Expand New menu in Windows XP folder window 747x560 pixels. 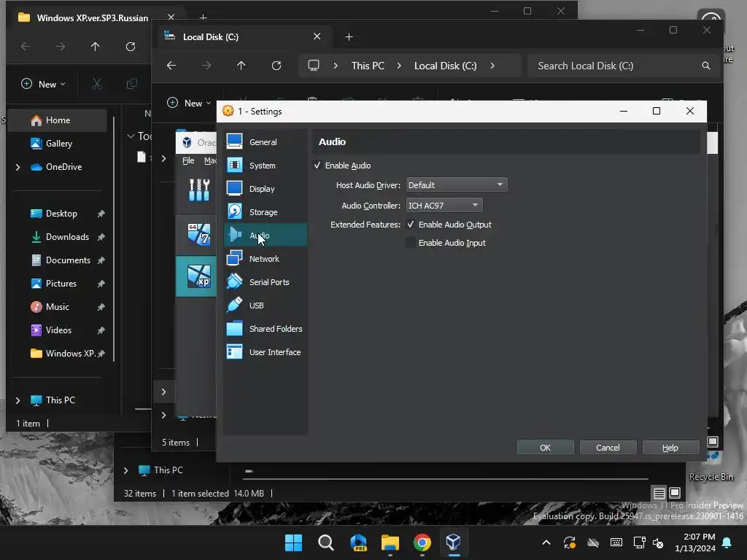(x=43, y=85)
